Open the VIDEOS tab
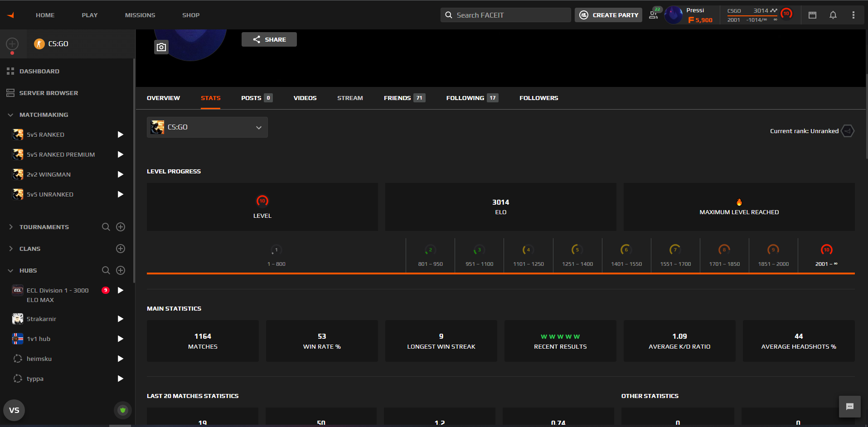 (305, 98)
